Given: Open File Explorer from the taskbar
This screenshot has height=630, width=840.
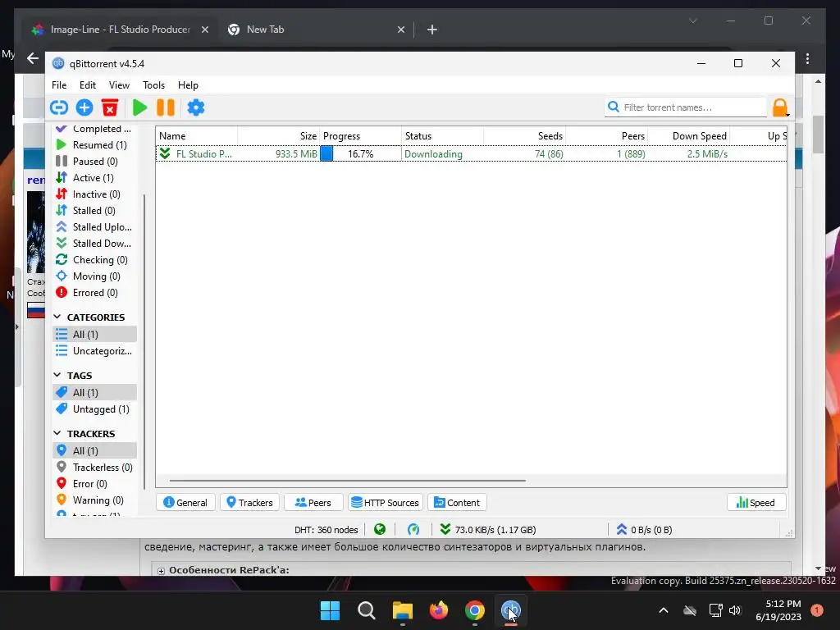Looking at the screenshot, I should pos(402,610).
